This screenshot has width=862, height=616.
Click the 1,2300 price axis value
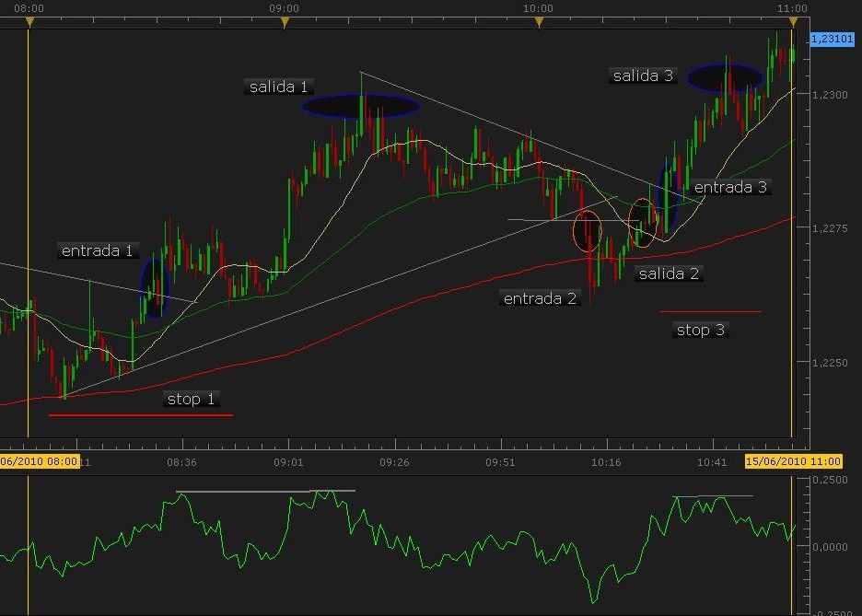point(830,95)
